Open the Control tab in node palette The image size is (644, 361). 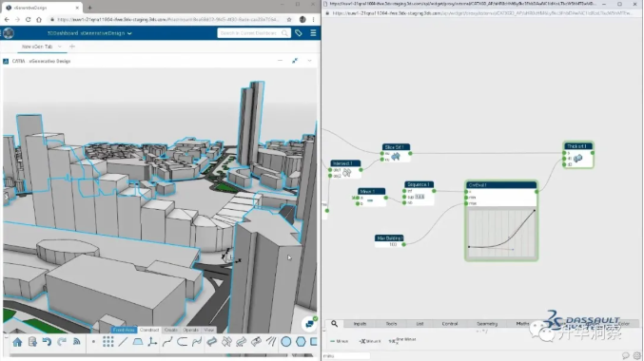[x=450, y=324]
